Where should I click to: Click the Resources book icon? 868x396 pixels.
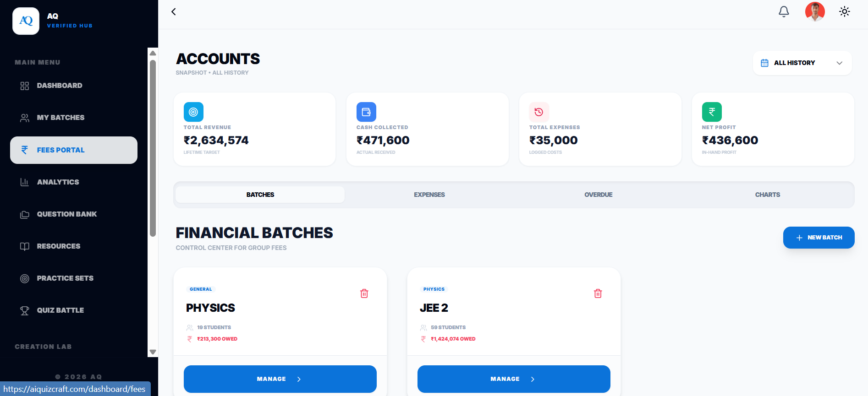coord(25,246)
